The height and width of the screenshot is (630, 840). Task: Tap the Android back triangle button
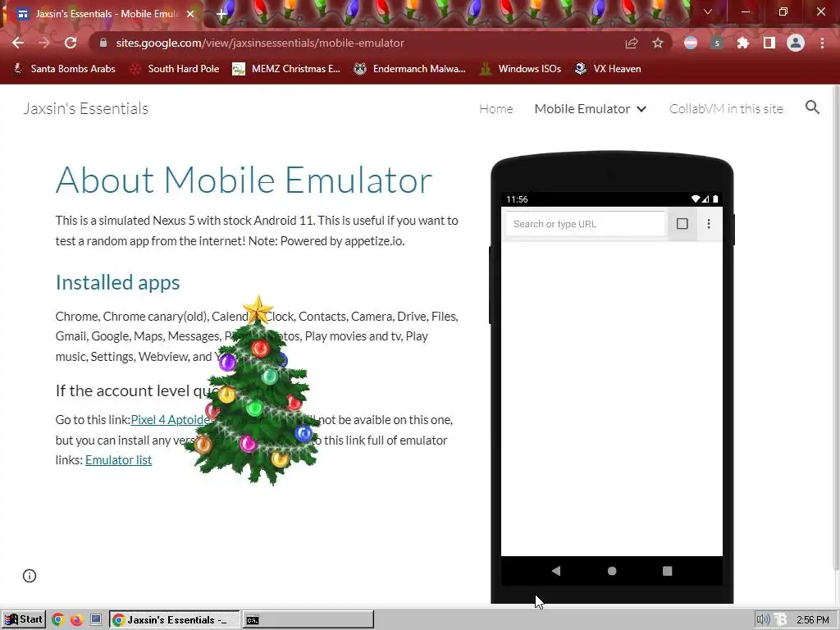556,571
